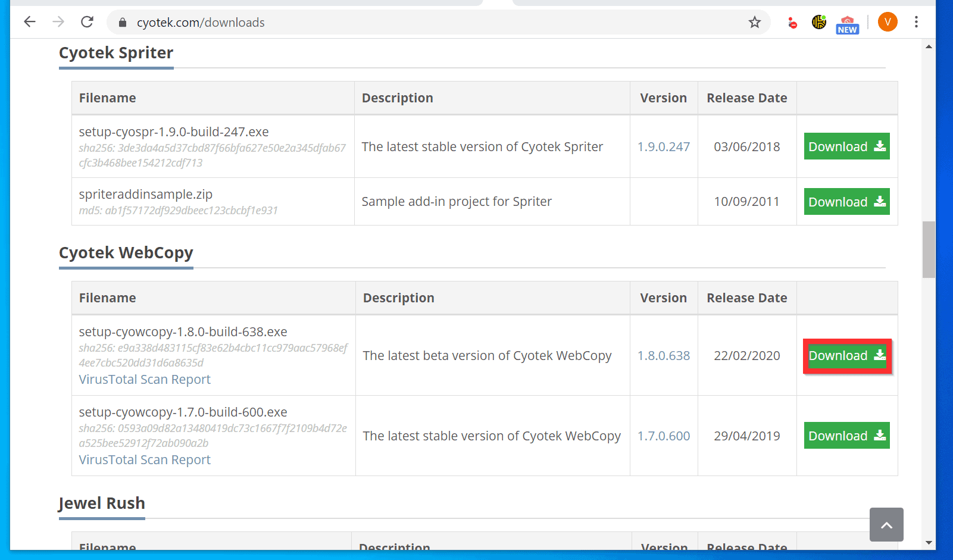Viewport: 953px width, 560px height.
Task: Click Version header in WebCopy table
Action: pos(664,298)
